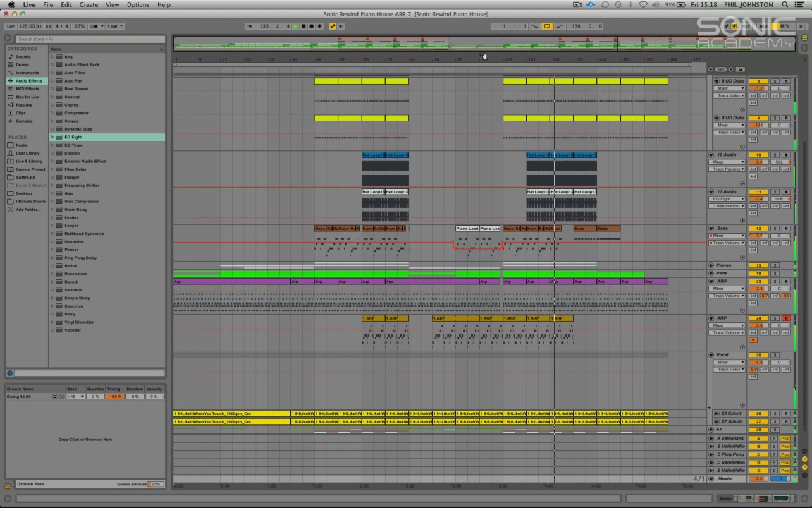812x508 pixels.
Task: Solo the 10 Audio track
Action: pos(775,155)
